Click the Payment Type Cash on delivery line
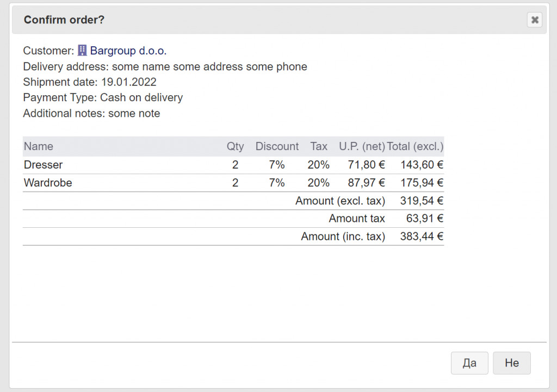This screenshot has width=557, height=392. click(103, 98)
